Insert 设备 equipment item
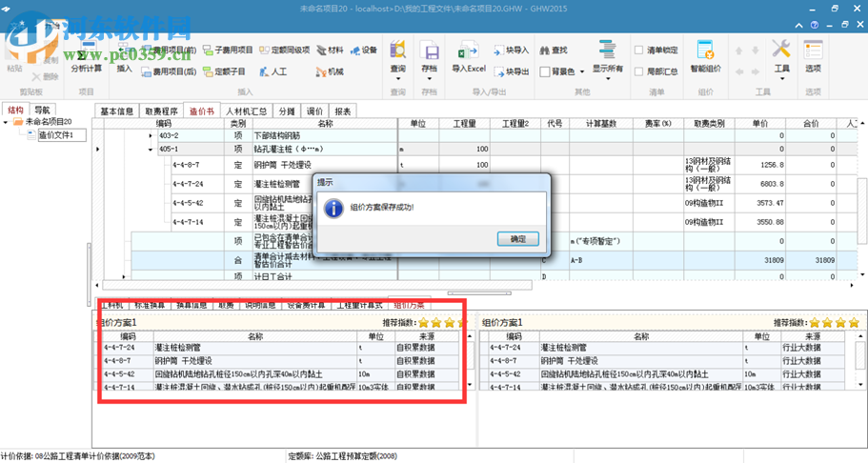Screen dimensions: 868x463 (364, 50)
